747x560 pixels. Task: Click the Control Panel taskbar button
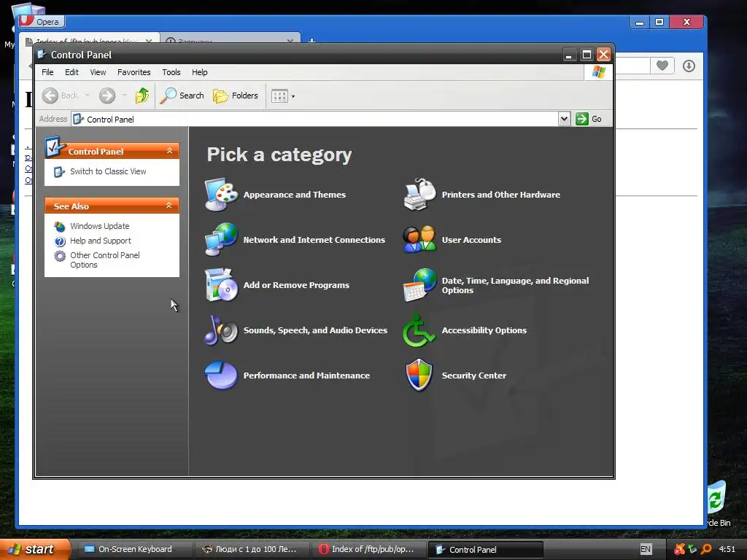485,550
